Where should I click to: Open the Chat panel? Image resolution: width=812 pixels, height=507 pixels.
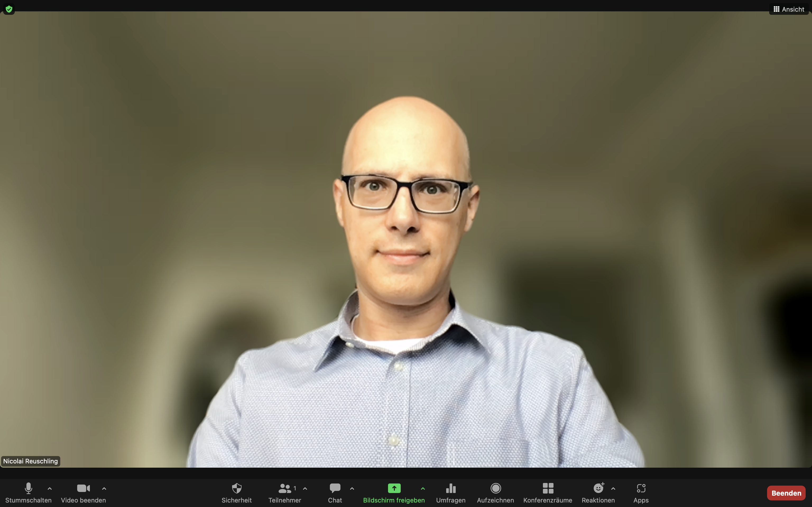pos(335,492)
